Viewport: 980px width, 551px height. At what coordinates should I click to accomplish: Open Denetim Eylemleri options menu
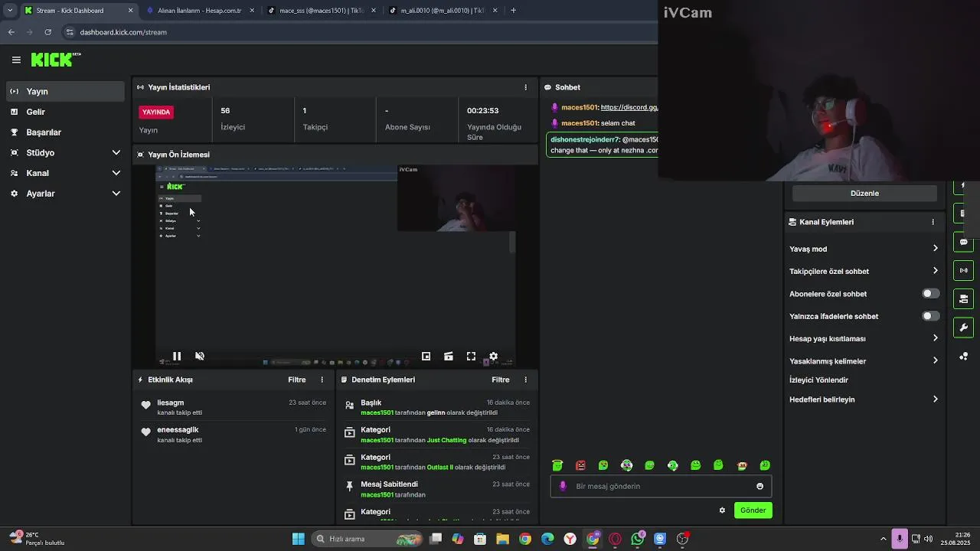click(x=525, y=380)
